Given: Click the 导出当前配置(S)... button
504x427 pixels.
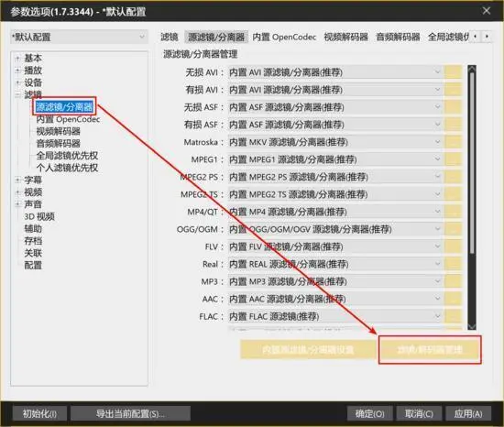Looking at the screenshot, I should click(x=130, y=413).
